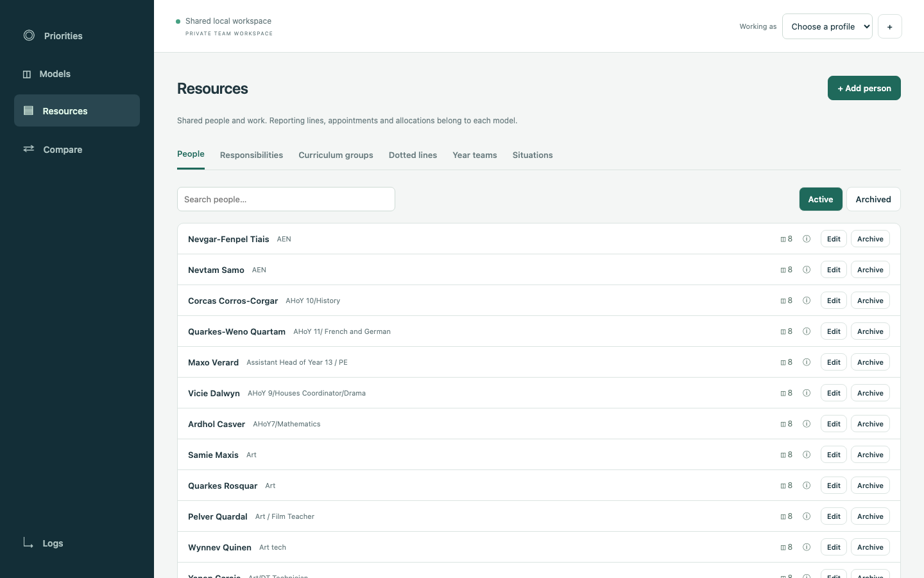This screenshot has width=924, height=578.
Task: Click the name Quarkes-Weno Quartam
Action: click(x=237, y=331)
